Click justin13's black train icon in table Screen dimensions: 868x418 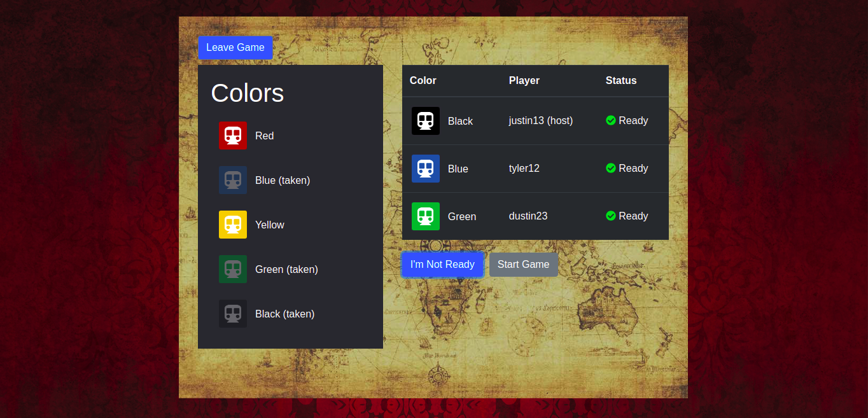pyautogui.click(x=425, y=121)
